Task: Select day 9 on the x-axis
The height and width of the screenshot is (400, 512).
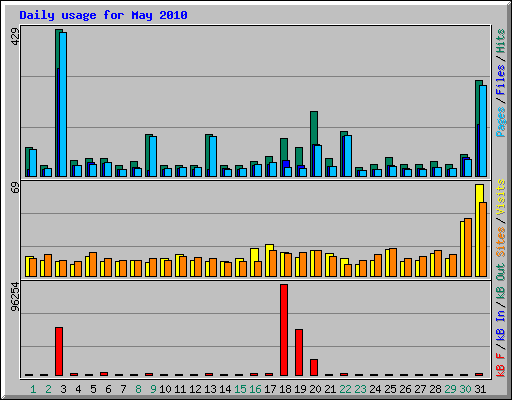Action: click(x=153, y=389)
